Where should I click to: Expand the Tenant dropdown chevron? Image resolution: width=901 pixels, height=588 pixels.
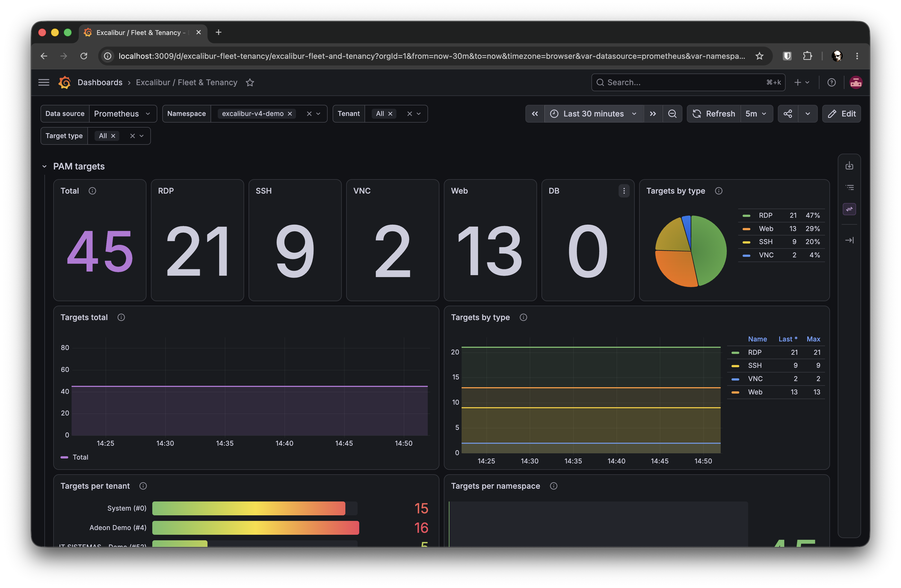tap(419, 114)
